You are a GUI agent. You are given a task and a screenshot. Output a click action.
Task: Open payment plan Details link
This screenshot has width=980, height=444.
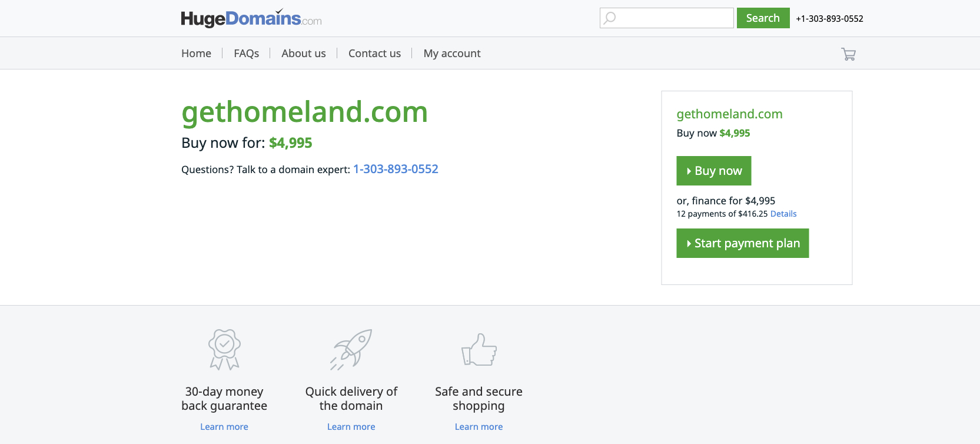[x=783, y=214]
